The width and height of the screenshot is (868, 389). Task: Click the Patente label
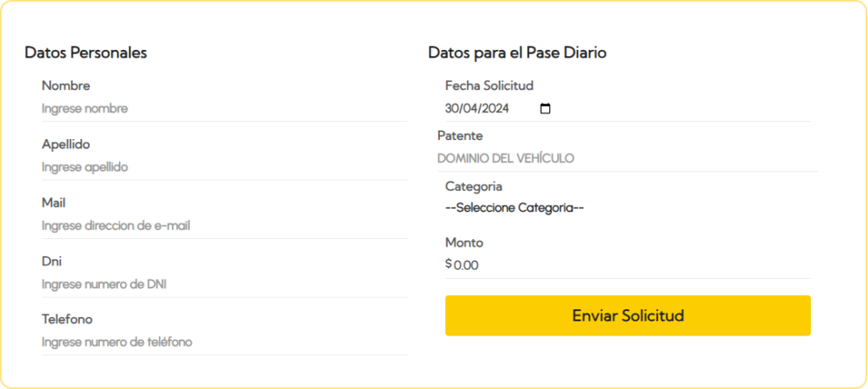click(460, 136)
